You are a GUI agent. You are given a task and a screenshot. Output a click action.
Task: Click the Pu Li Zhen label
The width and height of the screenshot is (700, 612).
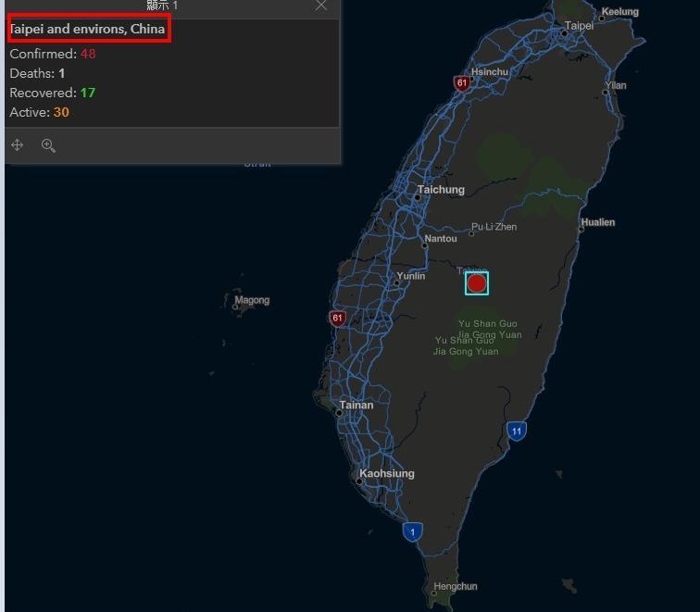pyautogui.click(x=494, y=227)
